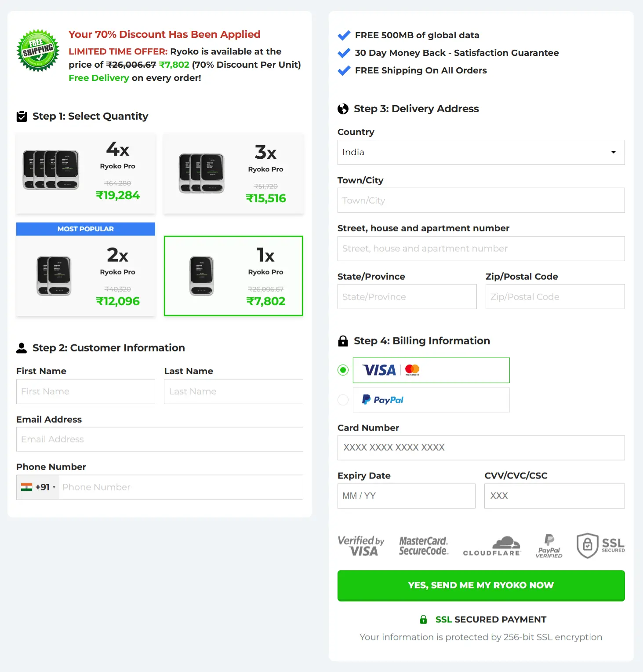Click the Free Shipping green badge
This screenshot has height=672, width=643.
pos(38,51)
